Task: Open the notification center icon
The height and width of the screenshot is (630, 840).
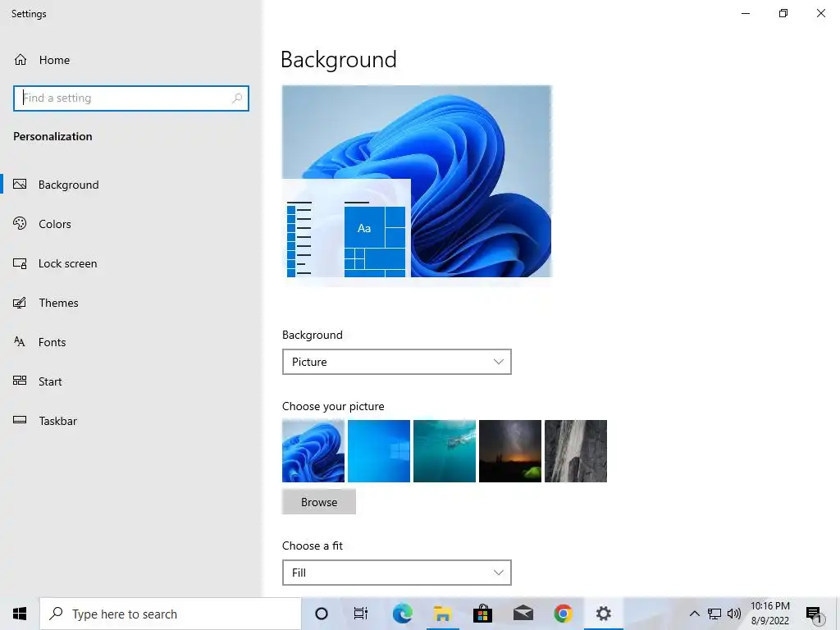Action: click(x=815, y=614)
